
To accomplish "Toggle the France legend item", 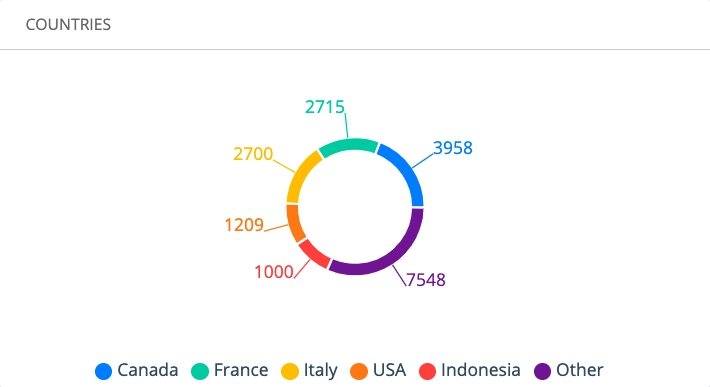I will (x=230, y=370).
